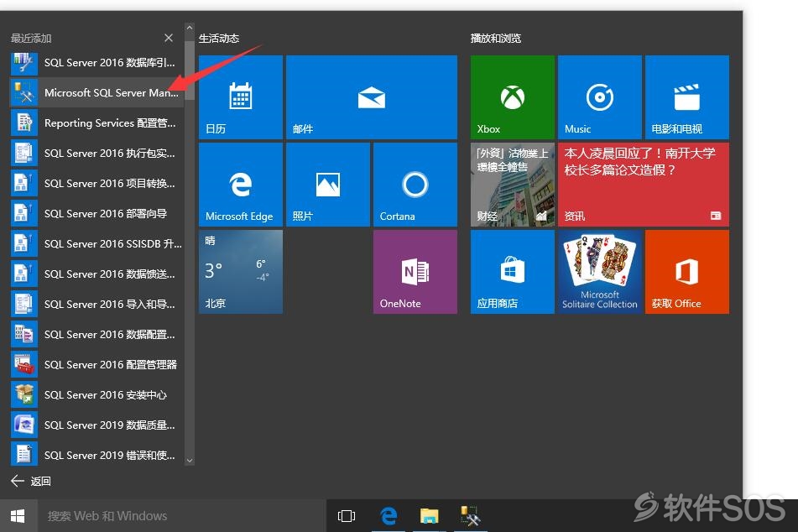Screen dimensions: 798x532
Task: Launch Microsoft Edge tile
Action: (240, 185)
